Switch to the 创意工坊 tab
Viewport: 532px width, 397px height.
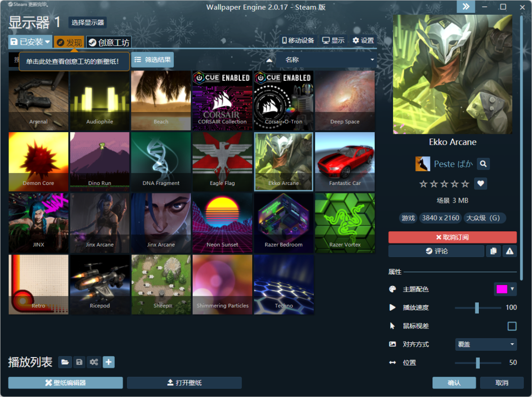coord(108,42)
